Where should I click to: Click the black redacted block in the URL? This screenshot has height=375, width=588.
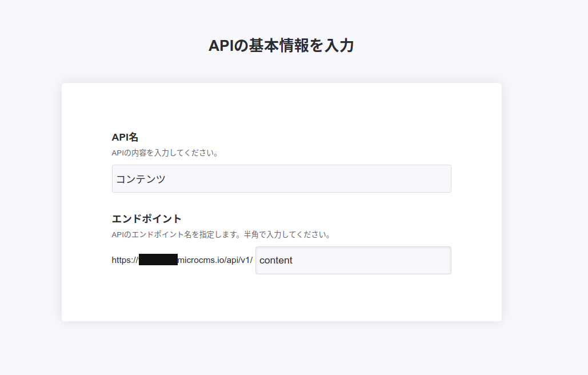pyautogui.click(x=158, y=260)
